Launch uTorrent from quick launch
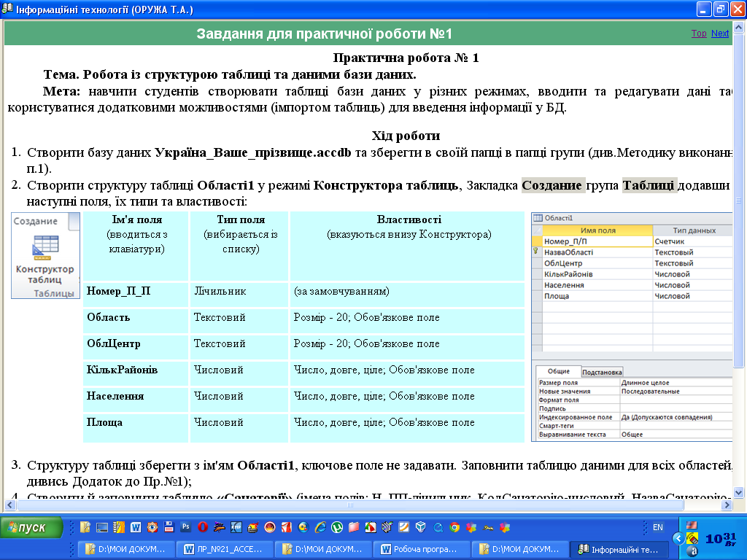 tap(337, 527)
